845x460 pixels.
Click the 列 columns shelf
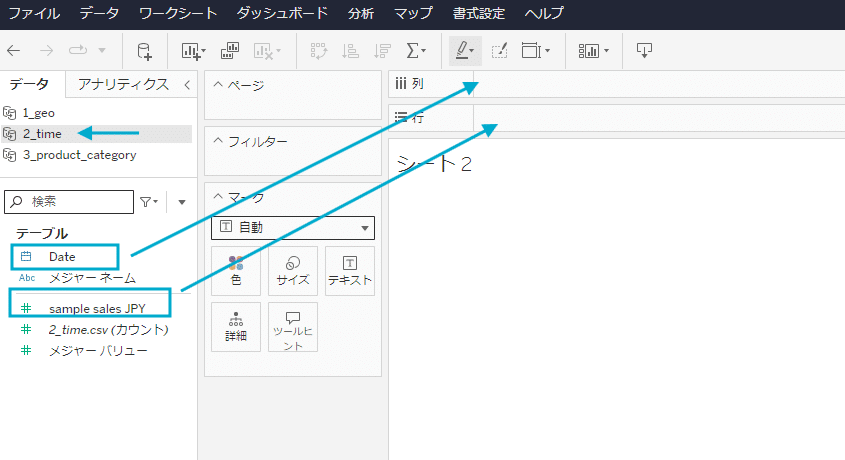(x=659, y=84)
